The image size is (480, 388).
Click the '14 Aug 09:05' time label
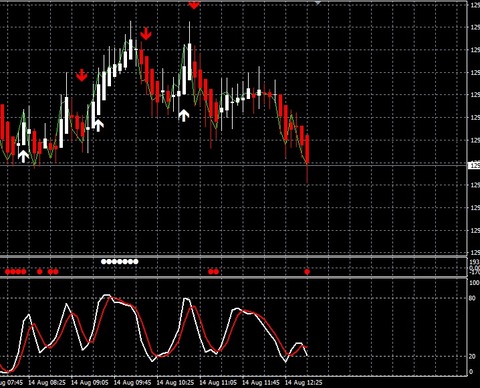coord(90,382)
